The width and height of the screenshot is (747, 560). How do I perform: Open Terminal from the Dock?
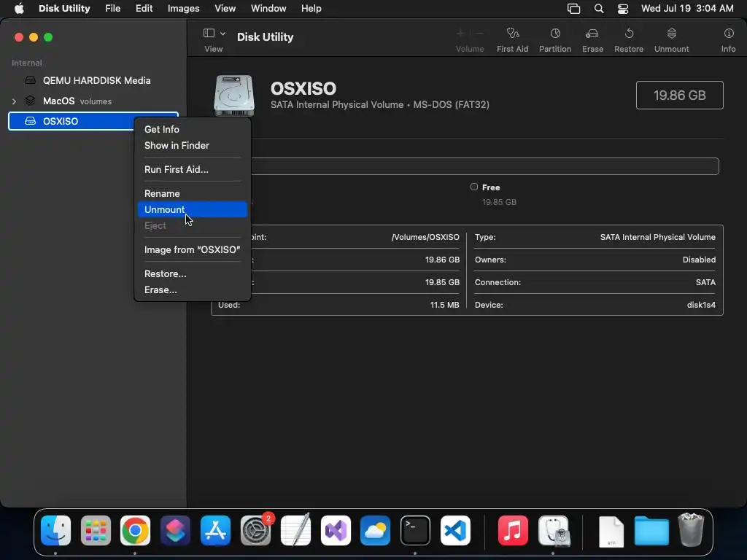pyautogui.click(x=415, y=530)
